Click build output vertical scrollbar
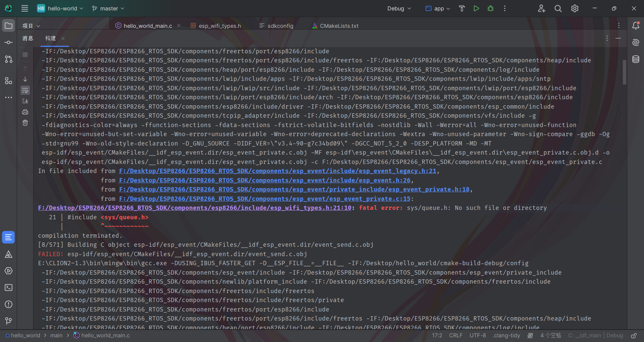The width and height of the screenshot is (644, 342). click(x=625, y=72)
